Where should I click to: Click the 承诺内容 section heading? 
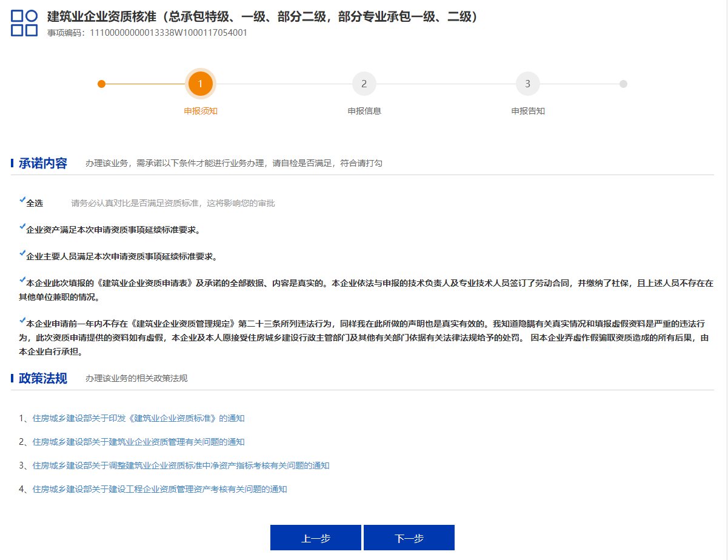pos(43,163)
